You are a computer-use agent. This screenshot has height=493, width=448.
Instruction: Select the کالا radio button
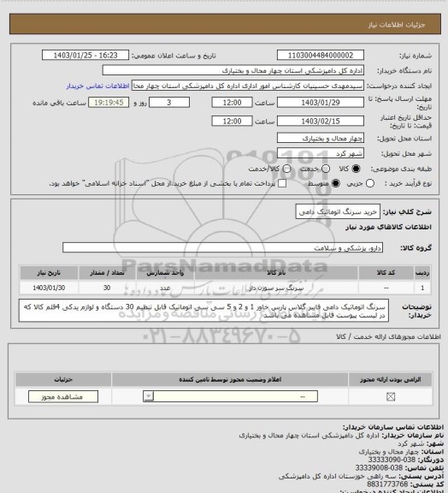tap(356, 169)
